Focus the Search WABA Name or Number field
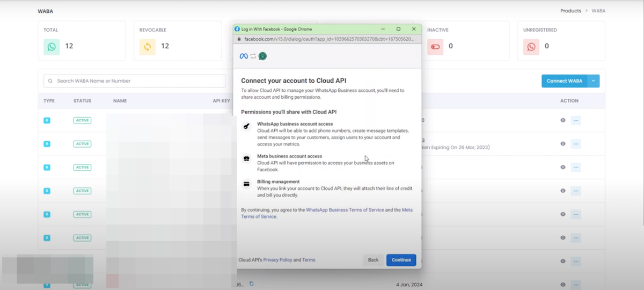 point(135,81)
